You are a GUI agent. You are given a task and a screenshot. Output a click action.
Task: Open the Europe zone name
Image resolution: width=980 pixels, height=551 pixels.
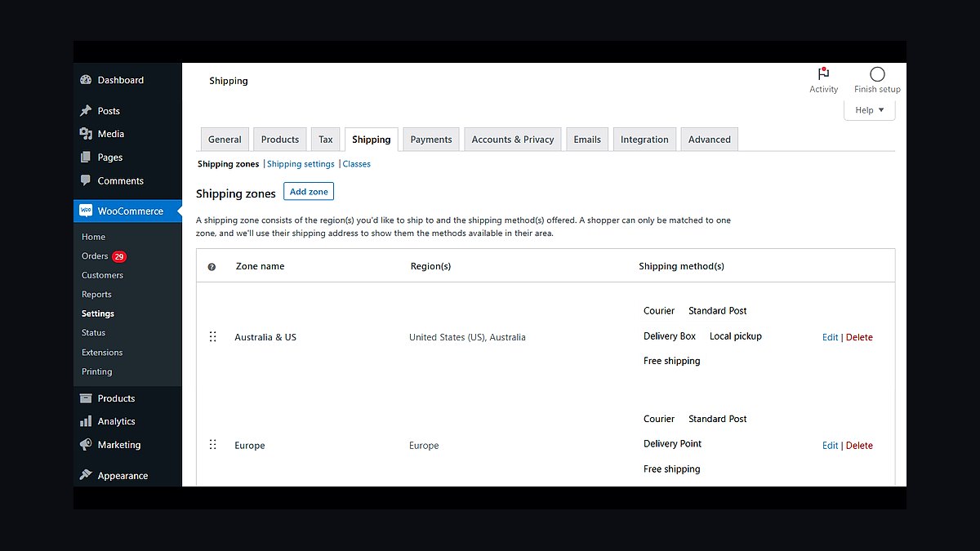click(x=250, y=446)
